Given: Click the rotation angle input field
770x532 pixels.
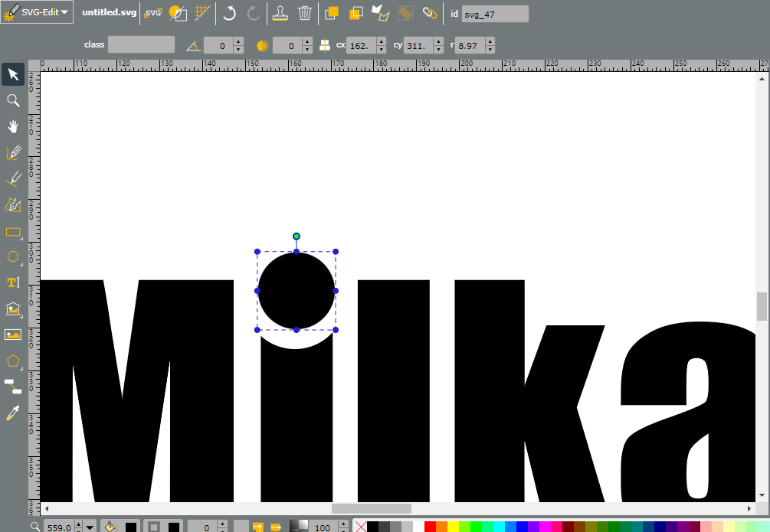Looking at the screenshot, I should pos(218,46).
